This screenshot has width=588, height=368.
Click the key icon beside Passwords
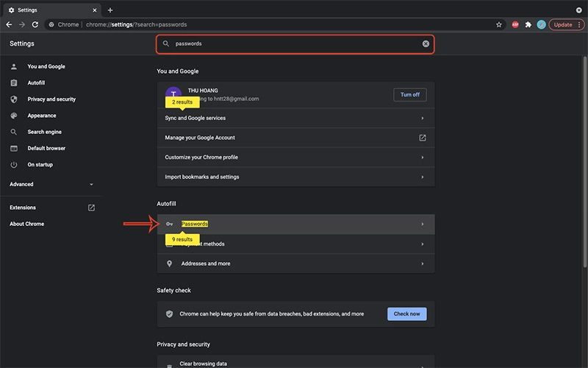tap(170, 224)
